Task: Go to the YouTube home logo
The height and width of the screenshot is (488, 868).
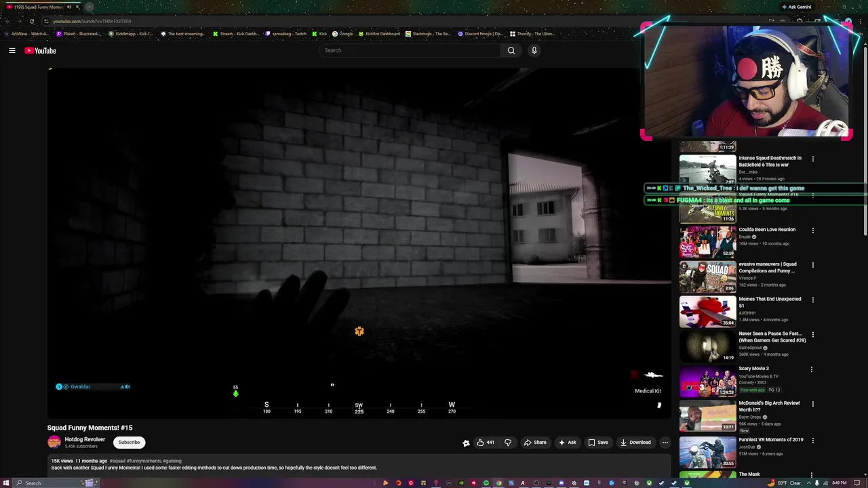Action: pyautogui.click(x=40, y=50)
